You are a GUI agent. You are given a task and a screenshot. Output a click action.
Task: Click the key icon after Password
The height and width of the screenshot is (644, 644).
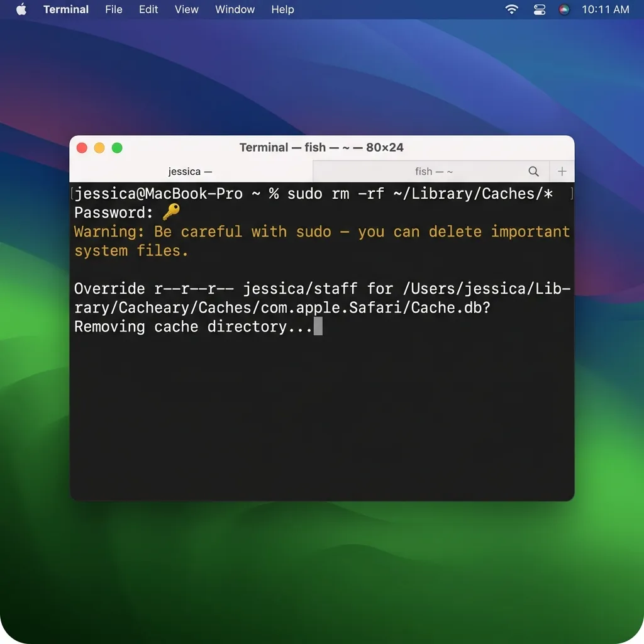pyautogui.click(x=171, y=212)
